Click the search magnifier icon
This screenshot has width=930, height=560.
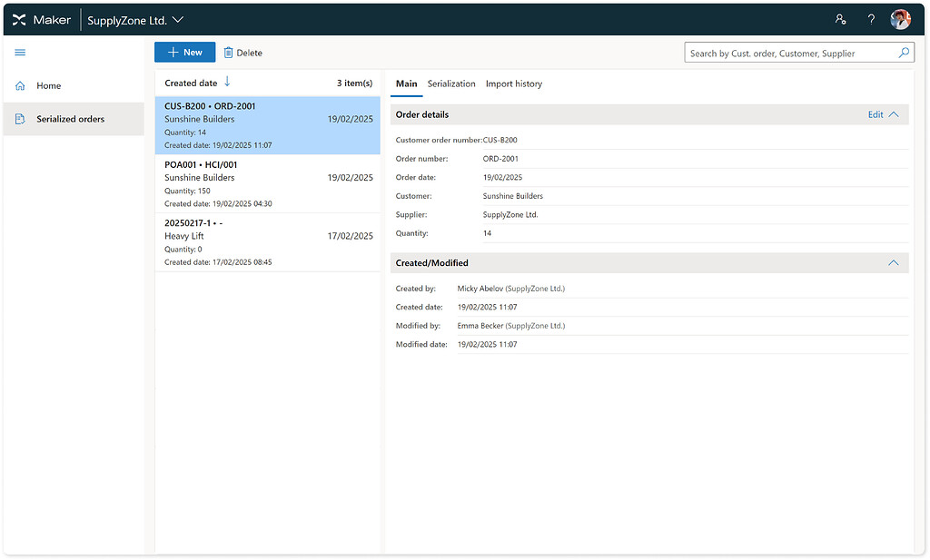point(905,53)
